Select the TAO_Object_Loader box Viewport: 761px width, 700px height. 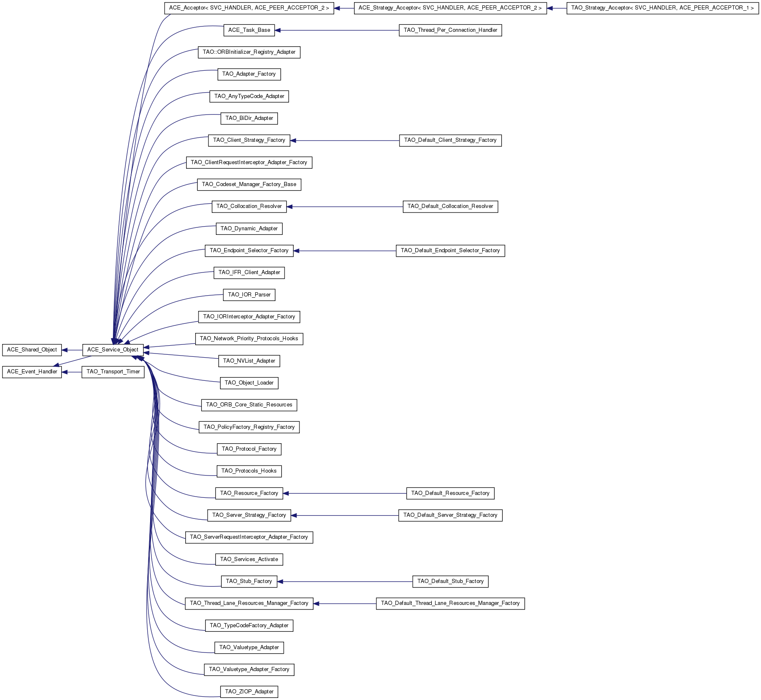coord(249,383)
